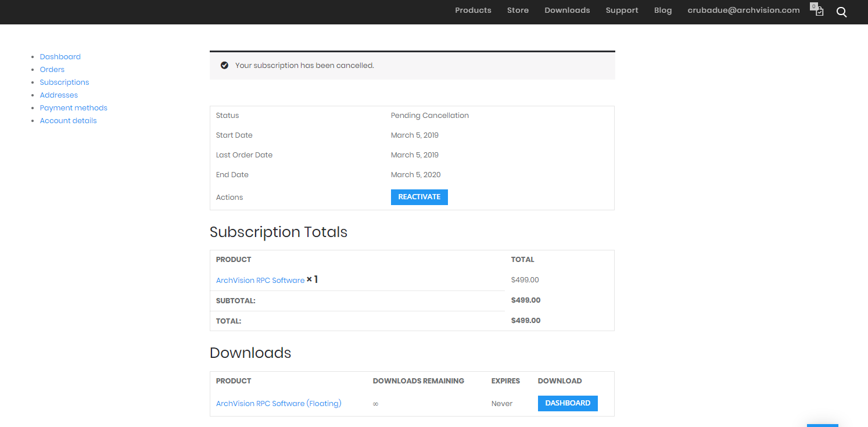
Task: Click the Dashboard download button
Action: click(x=568, y=403)
